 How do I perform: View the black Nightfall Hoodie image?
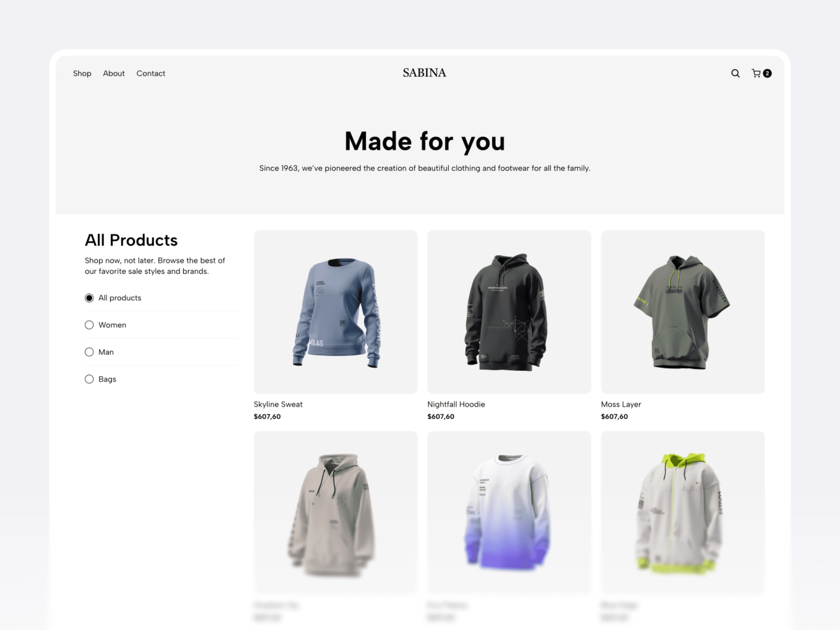pyautogui.click(x=509, y=312)
